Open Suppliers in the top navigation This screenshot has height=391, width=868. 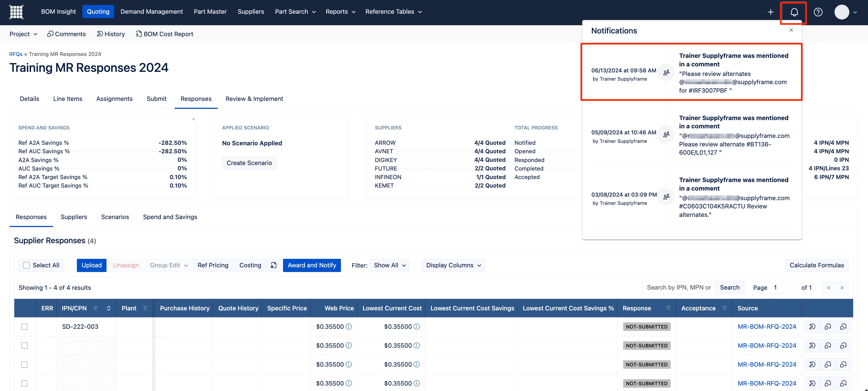click(251, 12)
